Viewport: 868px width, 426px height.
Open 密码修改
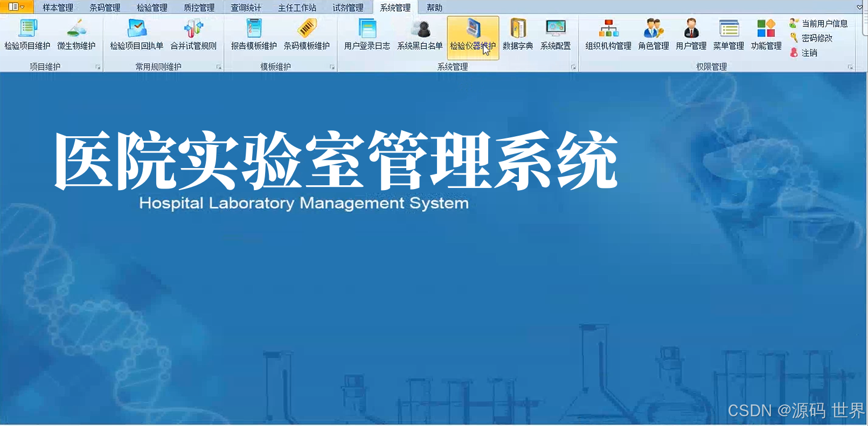pyautogui.click(x=811, y=38)
